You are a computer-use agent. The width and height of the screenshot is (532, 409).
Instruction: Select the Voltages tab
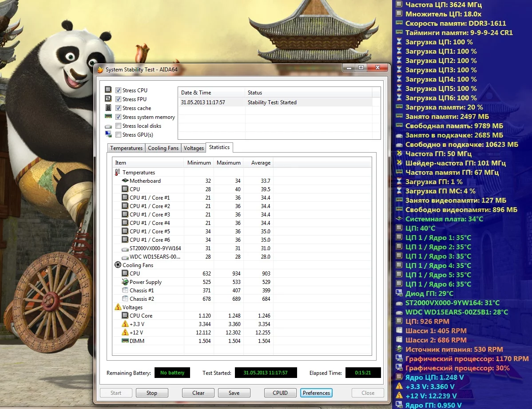click(x=193, y=148)
